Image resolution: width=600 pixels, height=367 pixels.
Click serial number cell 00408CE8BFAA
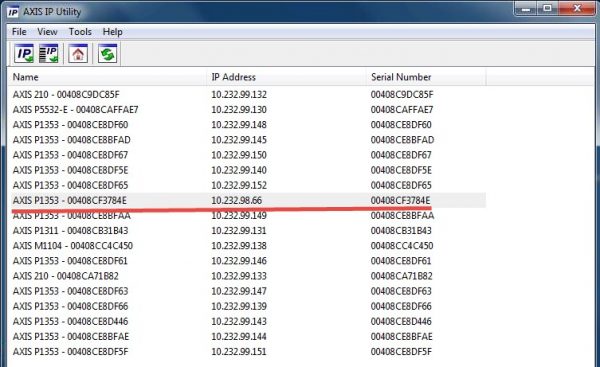pyautogui.click(x=403, y=215)
